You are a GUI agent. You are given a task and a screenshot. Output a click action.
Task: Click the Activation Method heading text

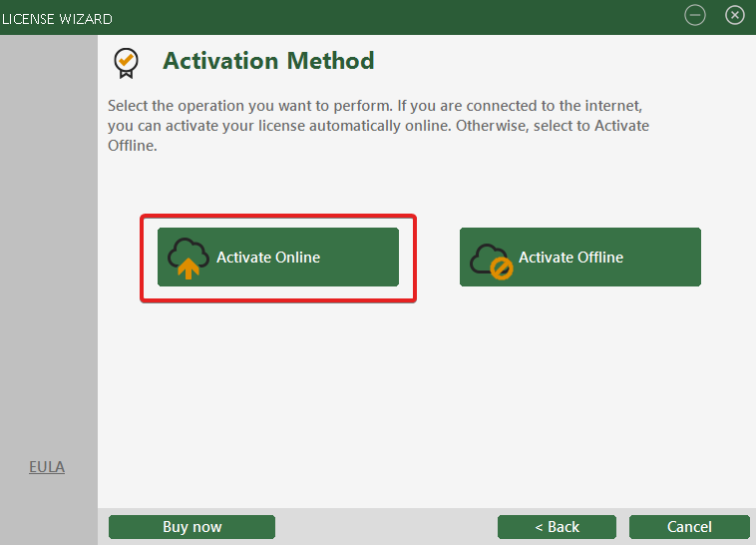coord(268,61)
